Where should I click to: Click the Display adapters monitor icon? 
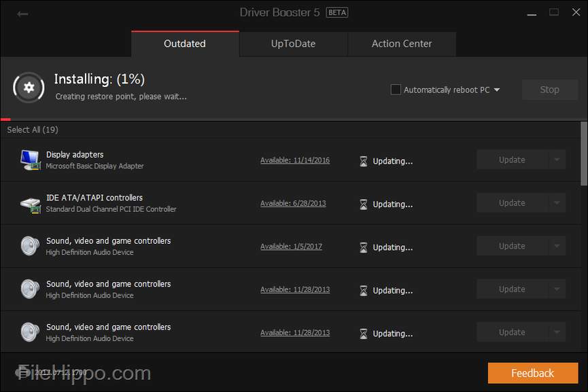pos(30,160)
